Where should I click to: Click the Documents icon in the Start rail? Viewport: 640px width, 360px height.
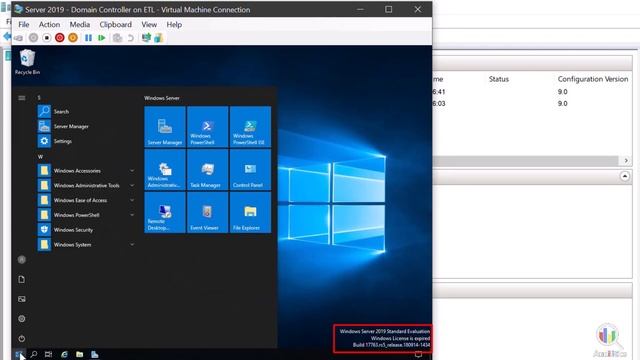point(22,279)
